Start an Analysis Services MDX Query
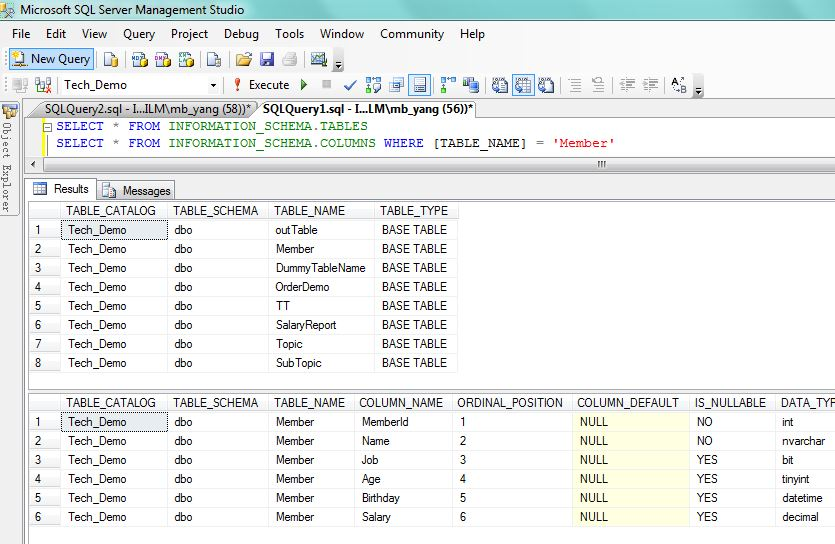Screen dimensions: 835x544 point(140,59)
